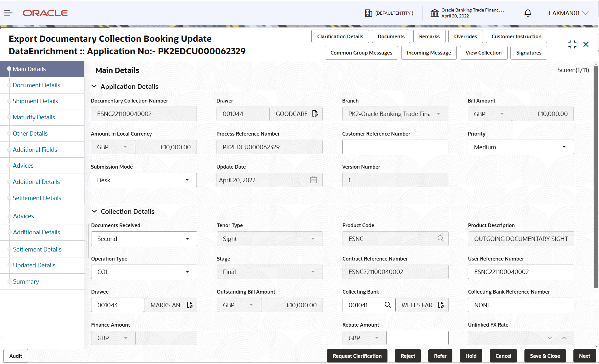Open Incoming Message

[429, 53]
